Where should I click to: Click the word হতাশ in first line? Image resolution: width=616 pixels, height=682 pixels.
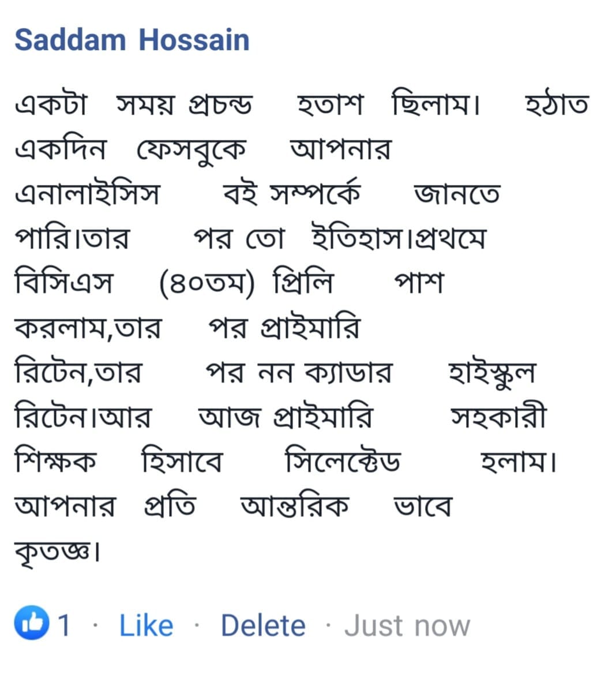[x=329, y=105]
